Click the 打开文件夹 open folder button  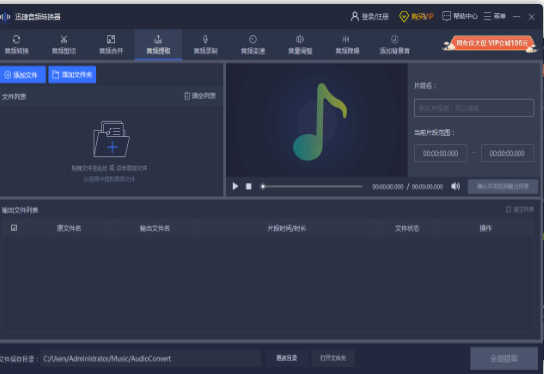[333, 358]
